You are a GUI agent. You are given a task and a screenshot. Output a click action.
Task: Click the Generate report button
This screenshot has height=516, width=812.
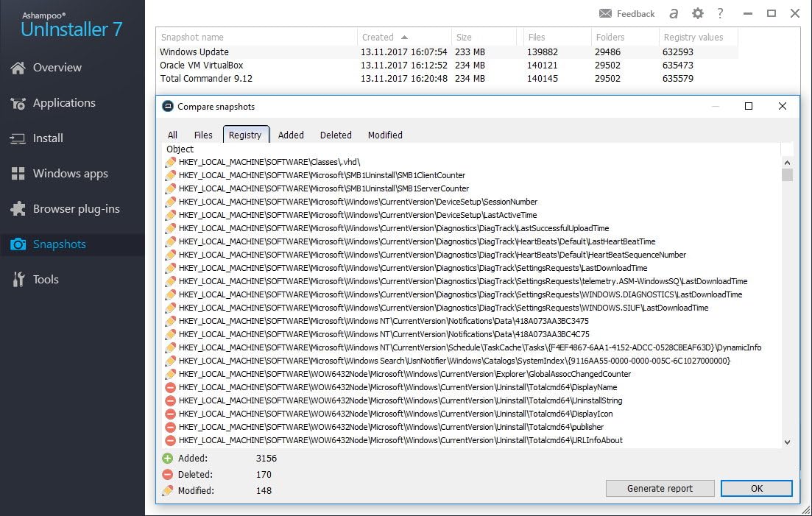click(x=660, y=489)
